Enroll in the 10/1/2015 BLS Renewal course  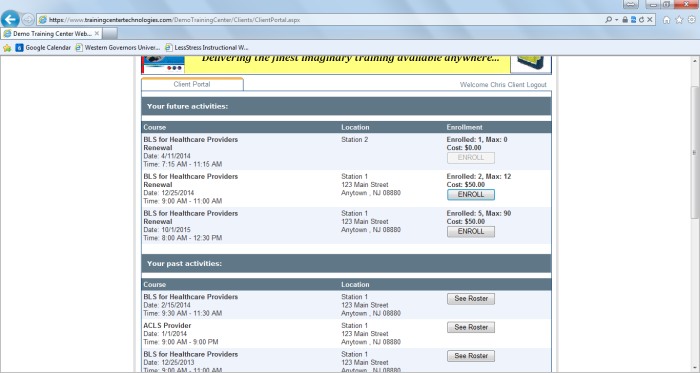click(471, 232)
